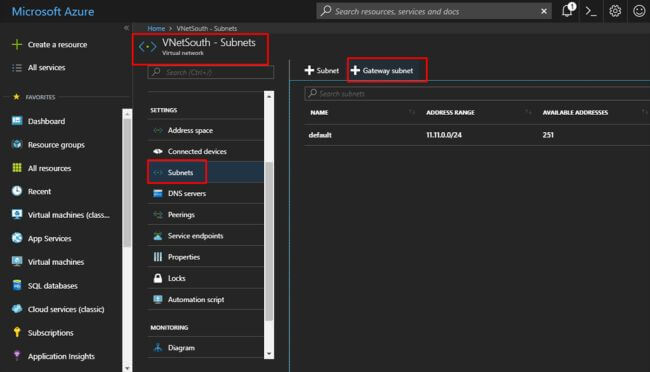650x372 pixels.
Task: Open Subscriptions in favorites
Action: tap(51, 333)
